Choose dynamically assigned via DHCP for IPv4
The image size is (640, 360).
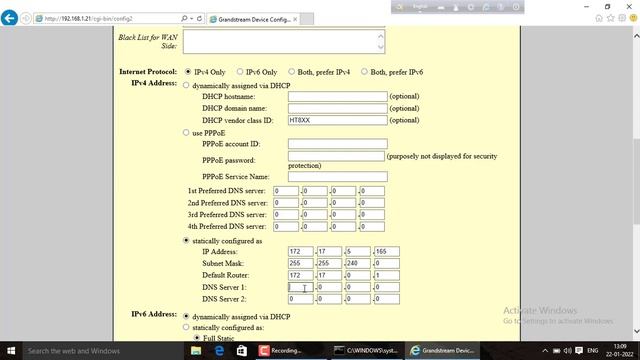[186, 85]
